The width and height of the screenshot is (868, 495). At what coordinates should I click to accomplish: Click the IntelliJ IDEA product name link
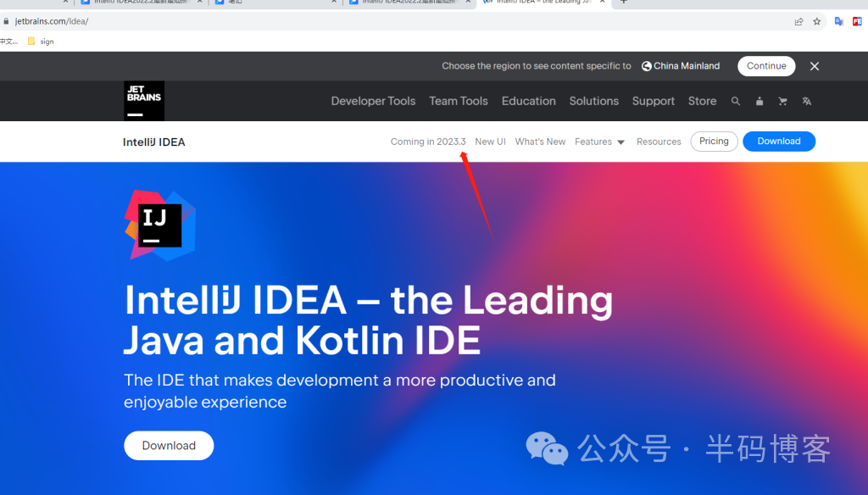coord(154,142)
